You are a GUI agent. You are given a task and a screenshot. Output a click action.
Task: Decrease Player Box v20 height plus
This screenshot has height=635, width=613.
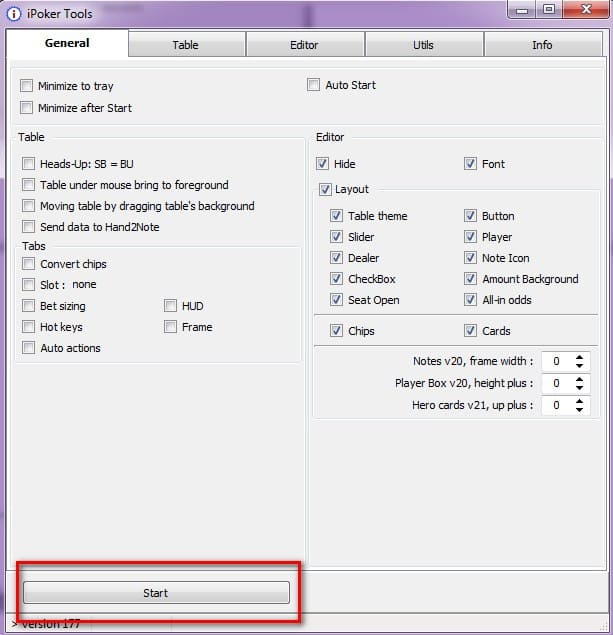coord(579,388)
